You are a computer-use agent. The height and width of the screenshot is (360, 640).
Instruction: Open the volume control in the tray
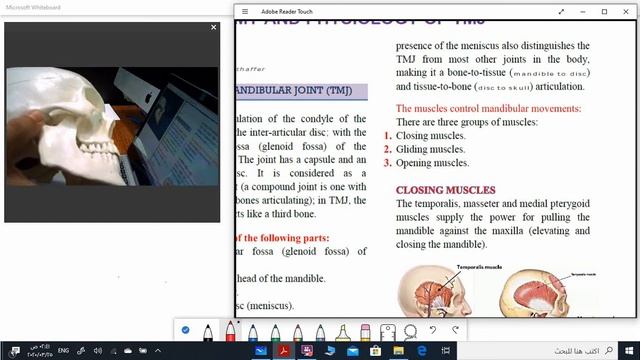click(x=98, y=351)
